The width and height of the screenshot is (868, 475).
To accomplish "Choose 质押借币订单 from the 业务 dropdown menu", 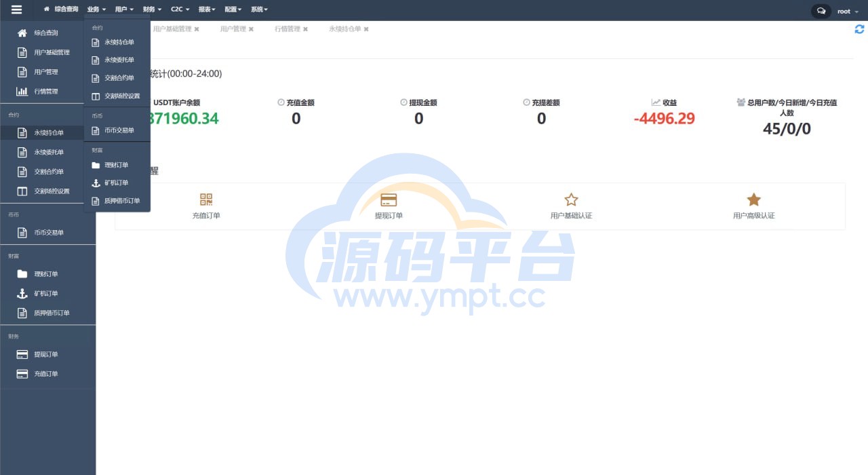I will click(117, 201).
